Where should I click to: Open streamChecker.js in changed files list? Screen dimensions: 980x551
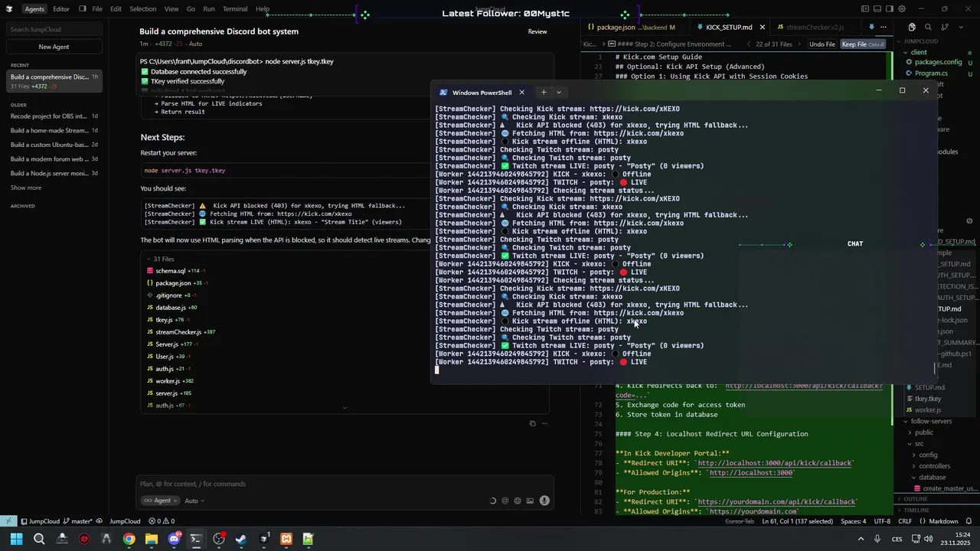(x=178, y=332)
